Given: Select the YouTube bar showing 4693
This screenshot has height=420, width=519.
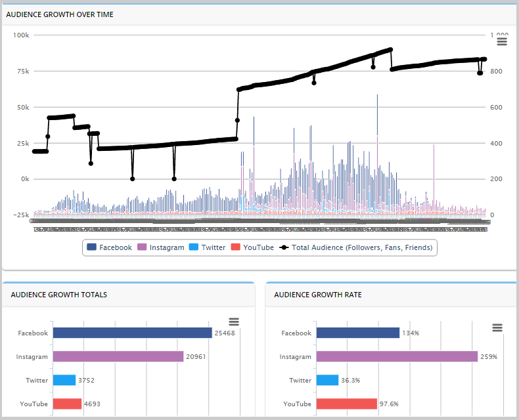Looking at the screenshot, I should coord(67,404).
